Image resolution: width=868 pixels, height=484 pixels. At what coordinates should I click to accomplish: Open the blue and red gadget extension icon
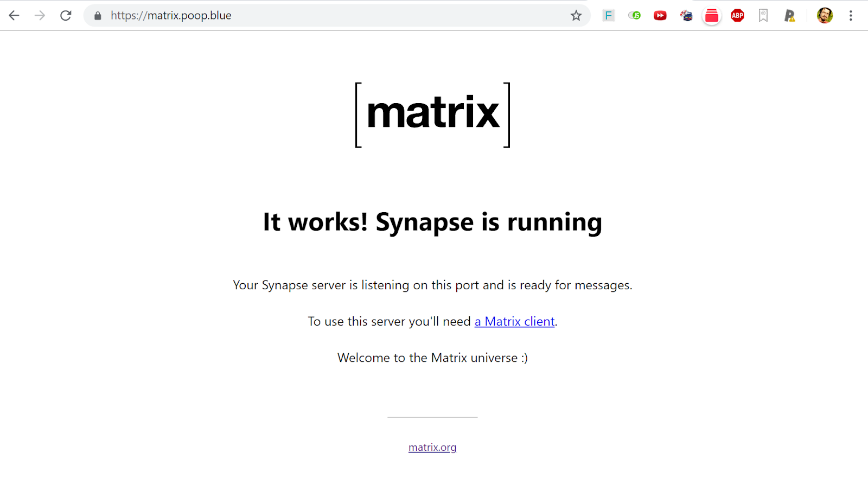click(x=686, y=16)
